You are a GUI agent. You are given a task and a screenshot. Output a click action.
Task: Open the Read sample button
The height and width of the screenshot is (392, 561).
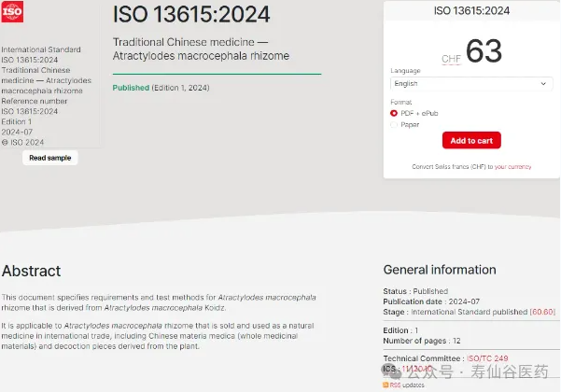point(50,158)
